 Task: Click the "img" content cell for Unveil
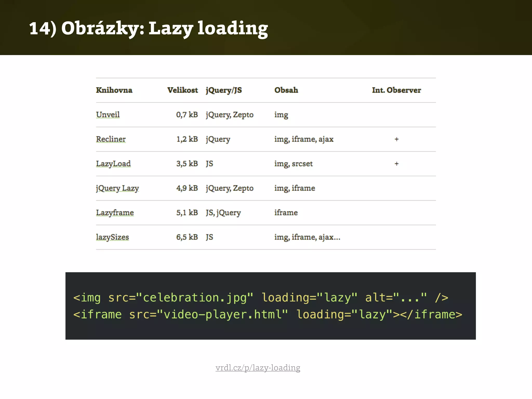(281, 115)
